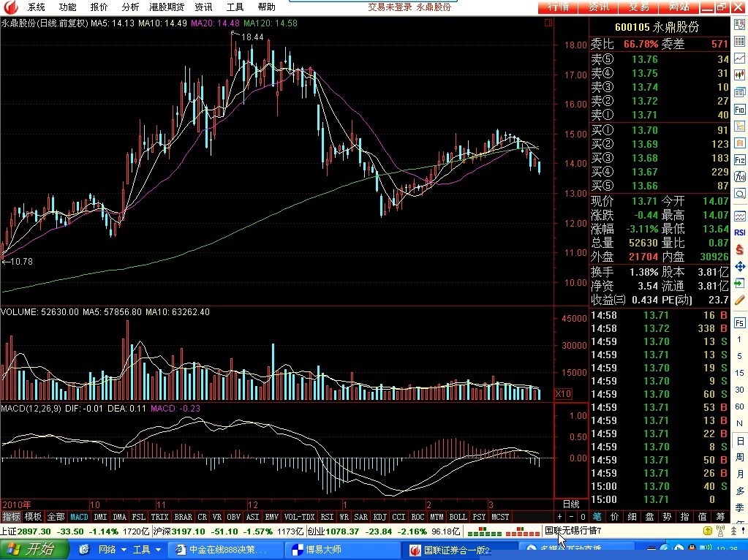Switch to the 指标 bottom tab
Screen dimensions: 748x560
12,517
